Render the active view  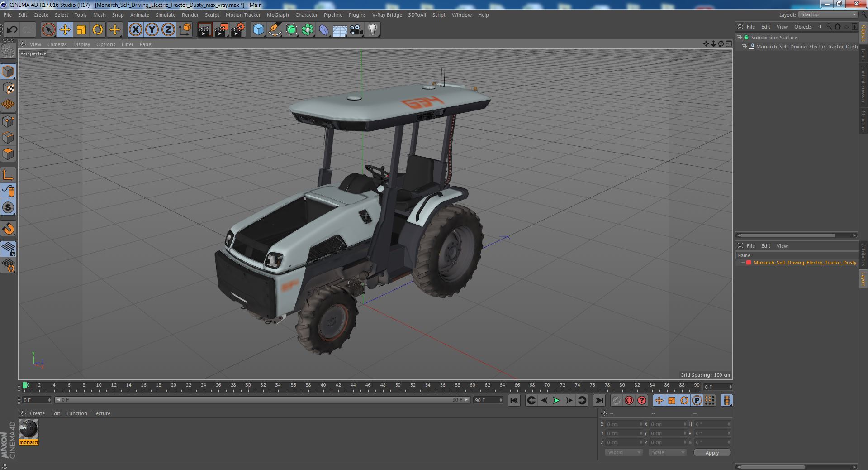[204, 30]
